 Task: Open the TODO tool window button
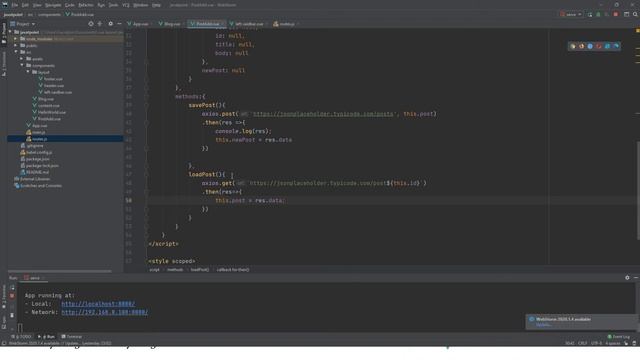tap(21, 337)
